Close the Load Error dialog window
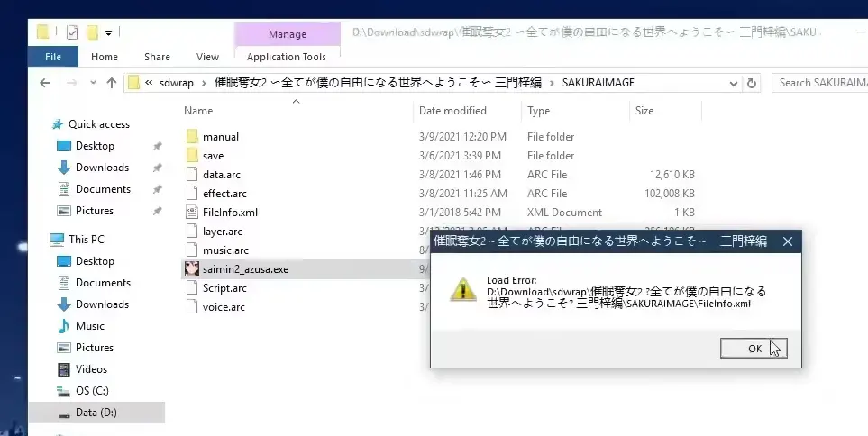This screenshot has height=436, width=868. click(788, 241)
